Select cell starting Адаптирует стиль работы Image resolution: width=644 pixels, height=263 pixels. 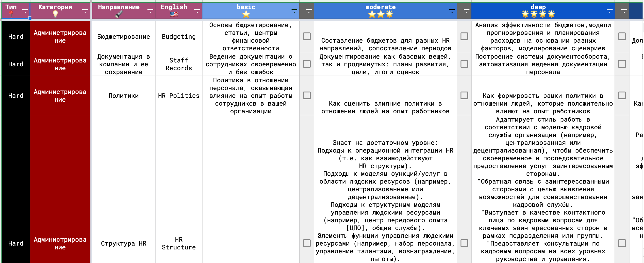[x=543, y=189]
